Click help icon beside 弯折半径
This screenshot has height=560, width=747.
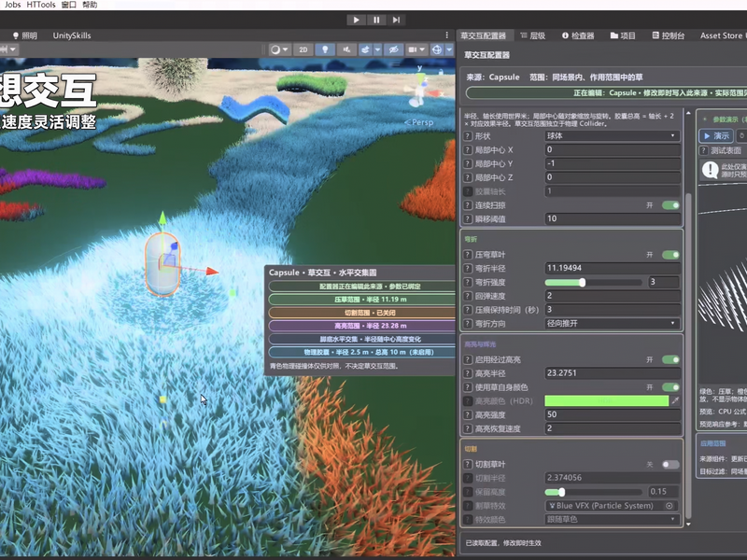(468, 269)
